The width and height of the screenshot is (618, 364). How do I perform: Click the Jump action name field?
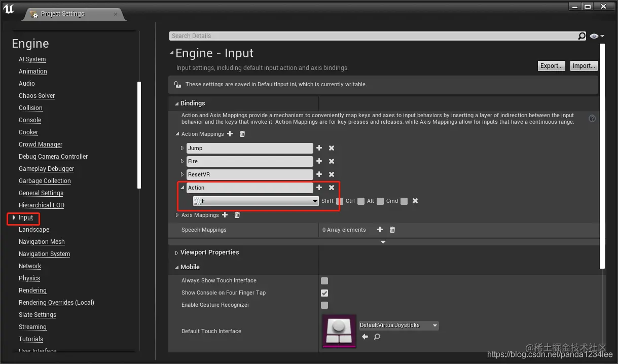tap(250, 148)
